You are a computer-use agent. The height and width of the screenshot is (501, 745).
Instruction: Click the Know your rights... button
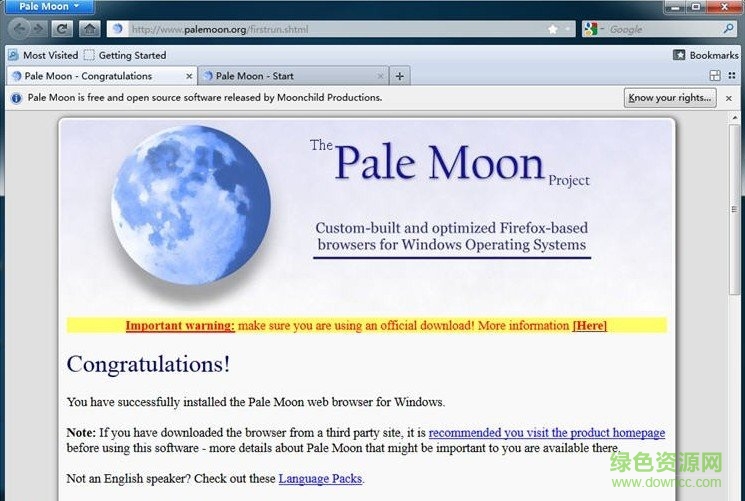(x=670, y=97)
